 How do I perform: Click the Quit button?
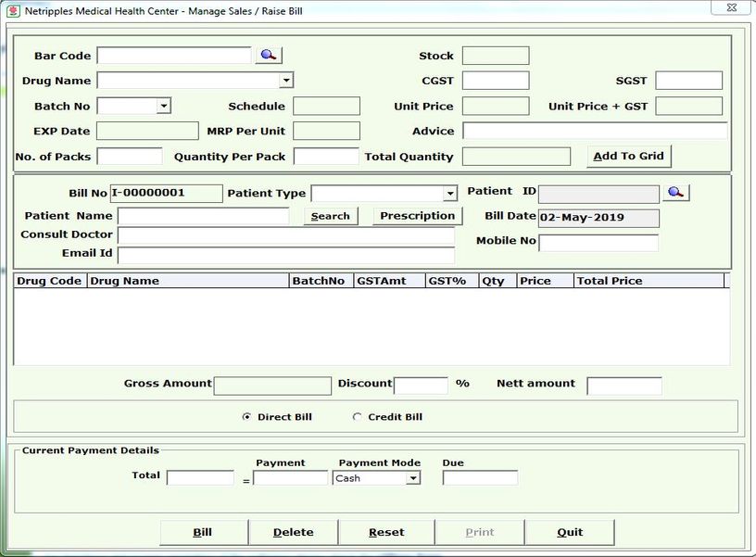pyautogui.click(x=570, y=532)
